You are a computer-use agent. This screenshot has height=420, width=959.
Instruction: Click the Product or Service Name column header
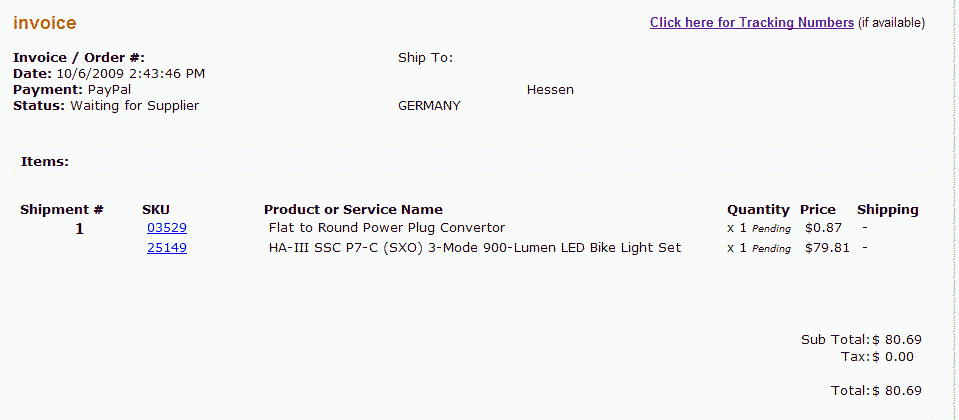point(353,210)
